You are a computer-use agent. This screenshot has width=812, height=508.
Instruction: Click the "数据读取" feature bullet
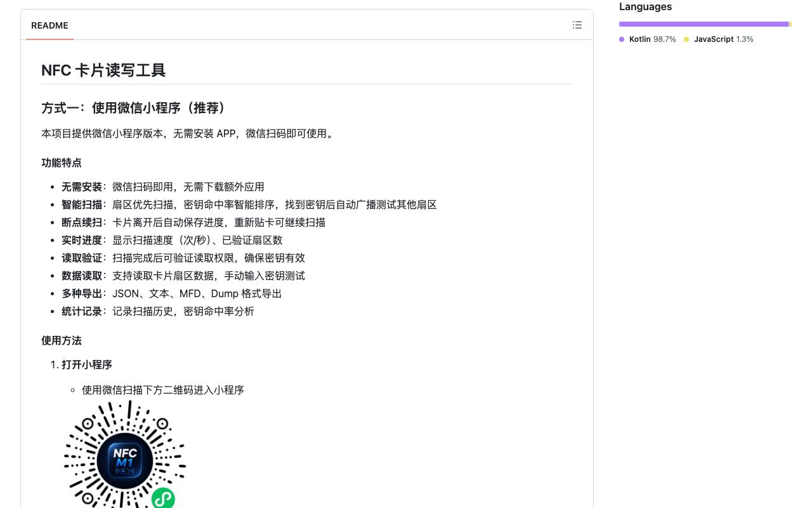coord(183,276)
